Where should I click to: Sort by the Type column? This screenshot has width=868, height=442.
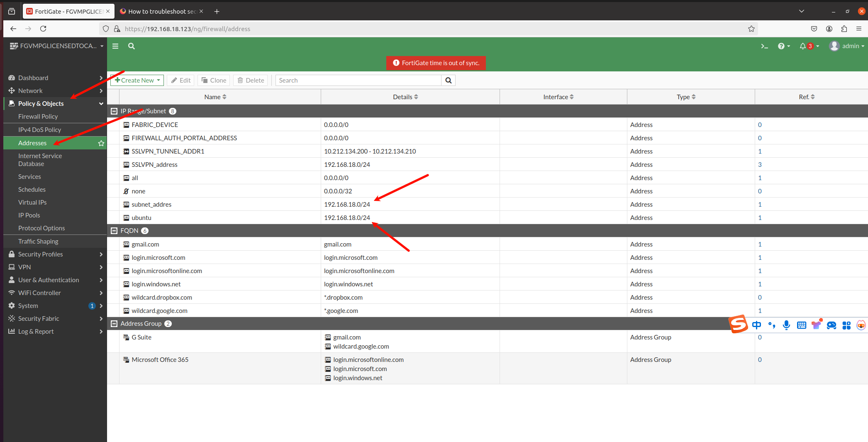click(x=686, y=97)
